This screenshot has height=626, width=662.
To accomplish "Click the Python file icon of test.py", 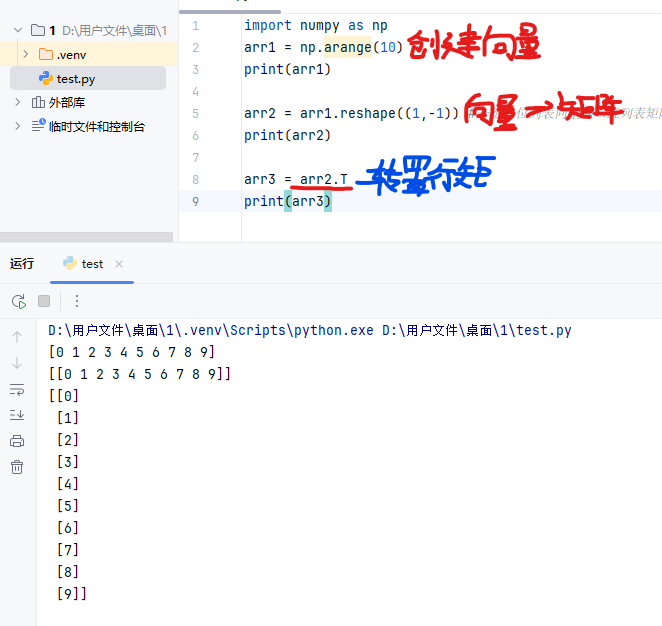I will tap(46, 79).
